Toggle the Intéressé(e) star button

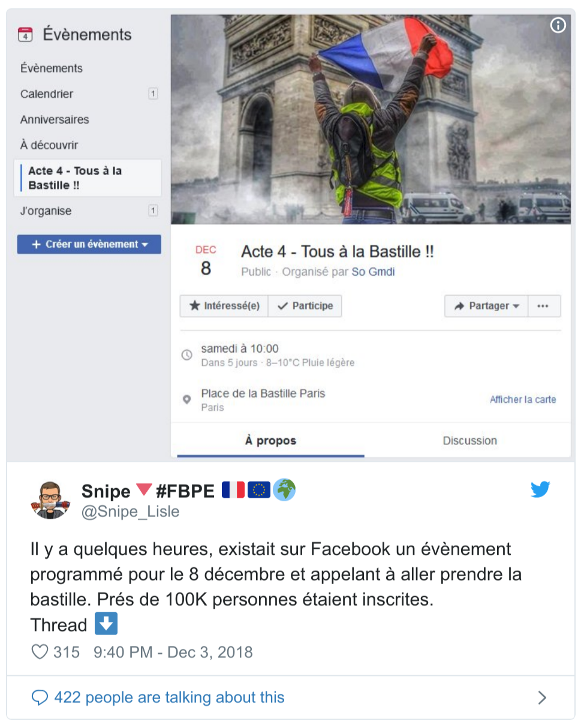(x=224, y=306)
